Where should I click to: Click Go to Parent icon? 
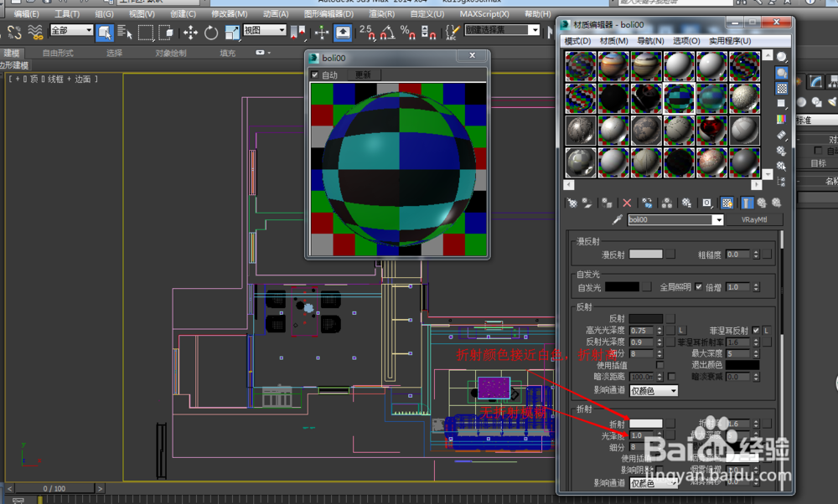(762, 203)
